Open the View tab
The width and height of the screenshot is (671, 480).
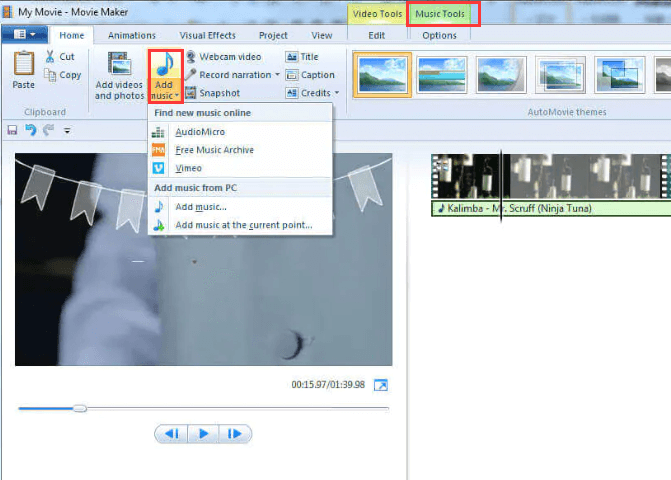pos(322,35)
